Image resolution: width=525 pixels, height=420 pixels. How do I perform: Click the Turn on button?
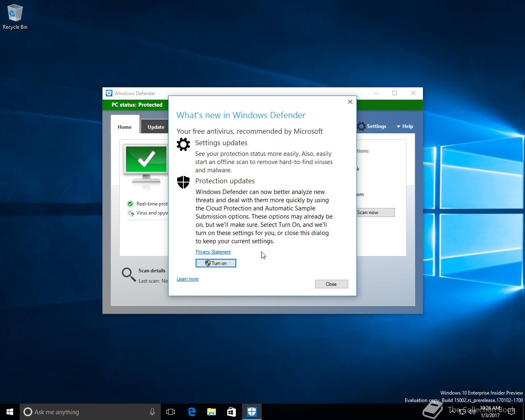click(216, 263)
